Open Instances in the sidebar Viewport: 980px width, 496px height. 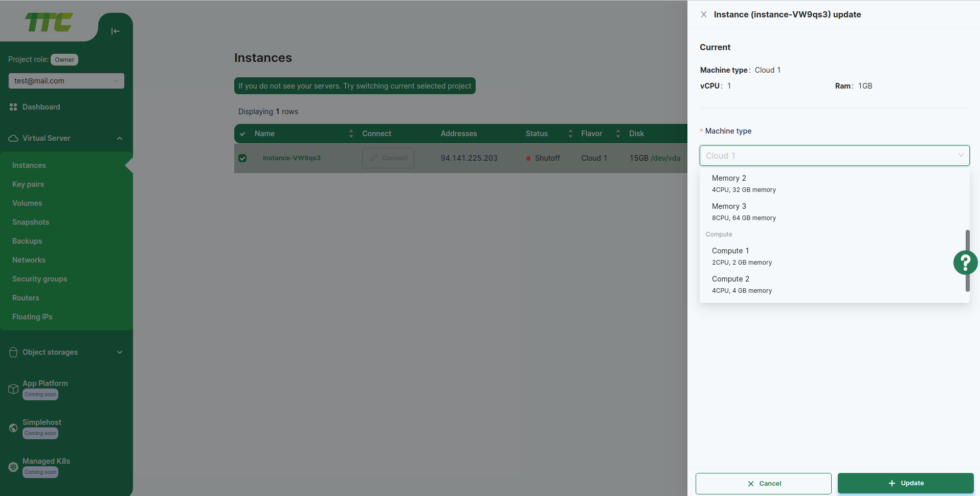coord(29,165)
